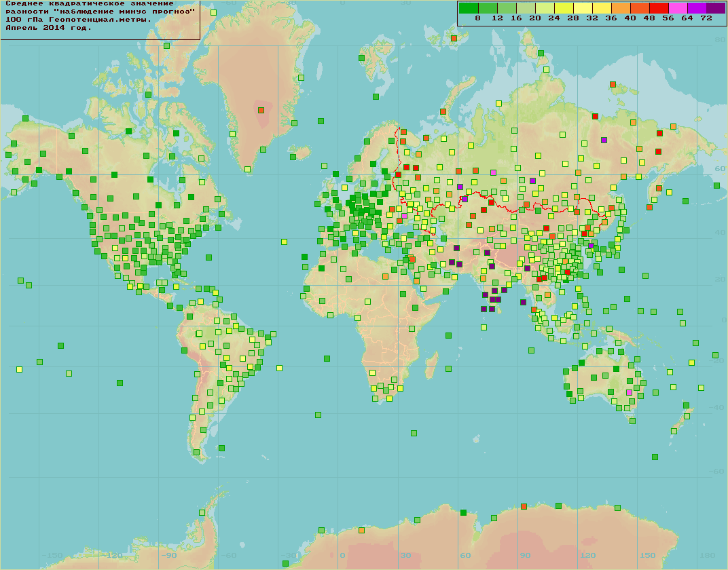728x570 pixels.
Task: Select the "90" longitude label
Action: point(525,556)
